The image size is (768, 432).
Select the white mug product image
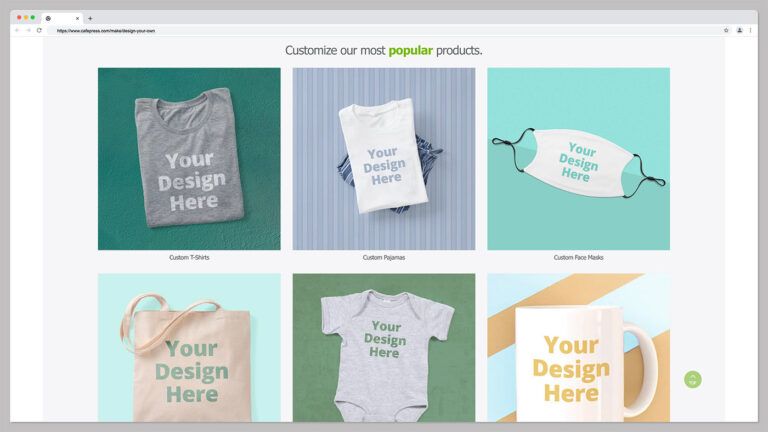point(578,348)
